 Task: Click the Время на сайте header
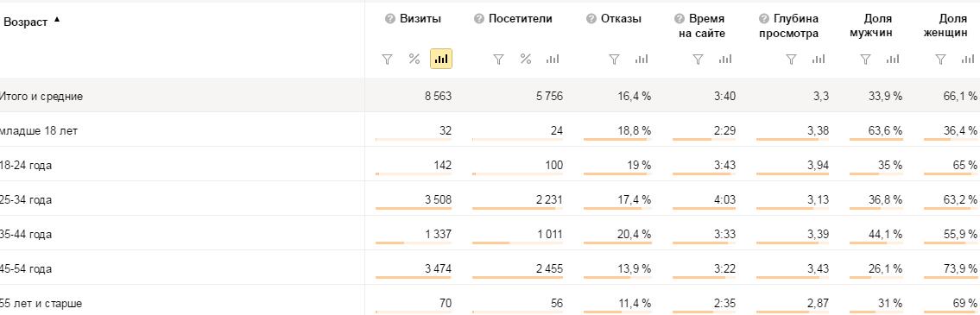[x=702, y=26]
